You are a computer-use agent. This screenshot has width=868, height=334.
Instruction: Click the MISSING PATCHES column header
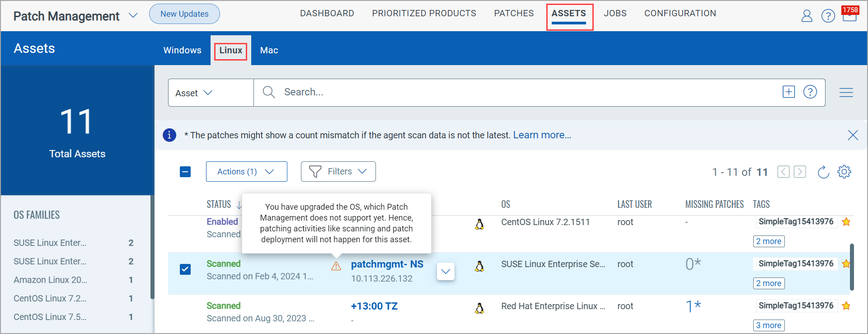click(714, 204)
